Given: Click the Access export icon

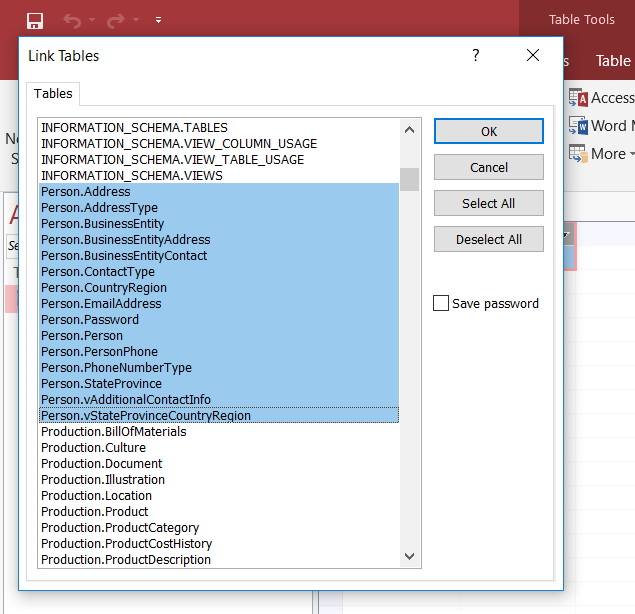Looking at the screenshot, I should point(578,98).
